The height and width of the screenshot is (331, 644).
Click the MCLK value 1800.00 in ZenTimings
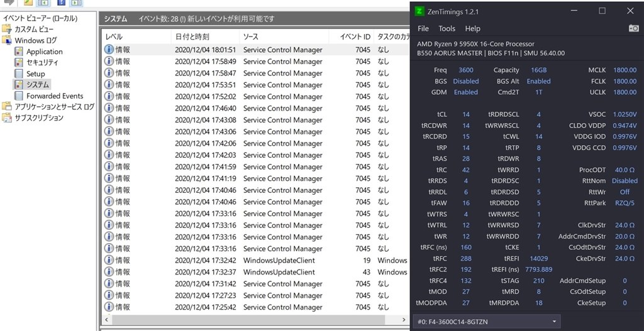click(625, 70)
